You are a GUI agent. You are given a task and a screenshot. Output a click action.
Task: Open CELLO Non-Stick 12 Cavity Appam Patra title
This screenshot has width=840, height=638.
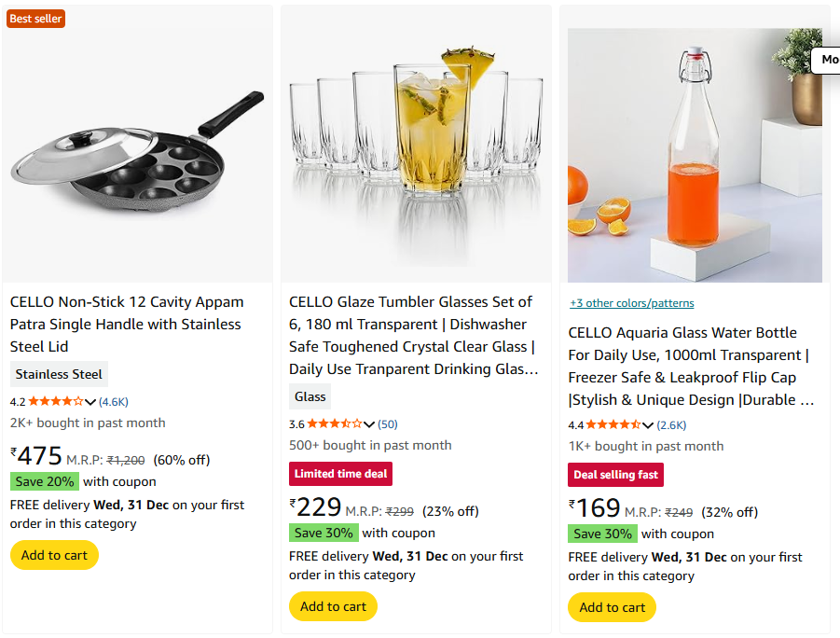click(x=127, y=324)
